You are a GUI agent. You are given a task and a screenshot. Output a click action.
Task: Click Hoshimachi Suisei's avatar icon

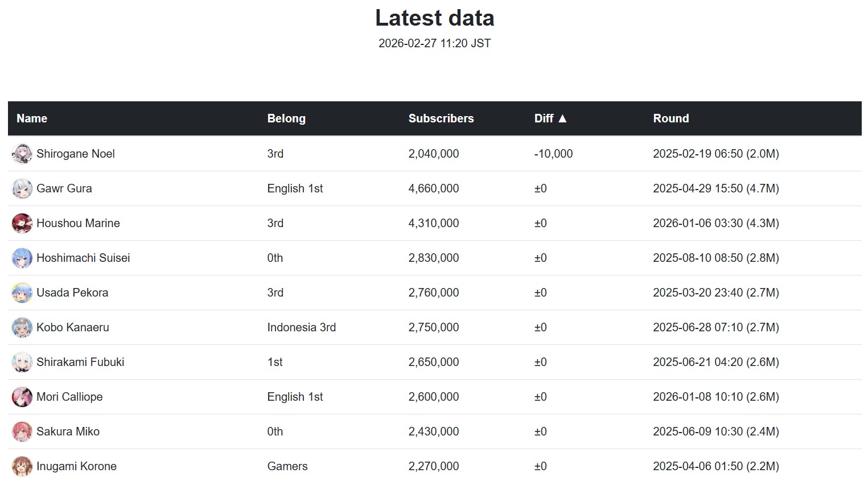click(x=22, y=258)
